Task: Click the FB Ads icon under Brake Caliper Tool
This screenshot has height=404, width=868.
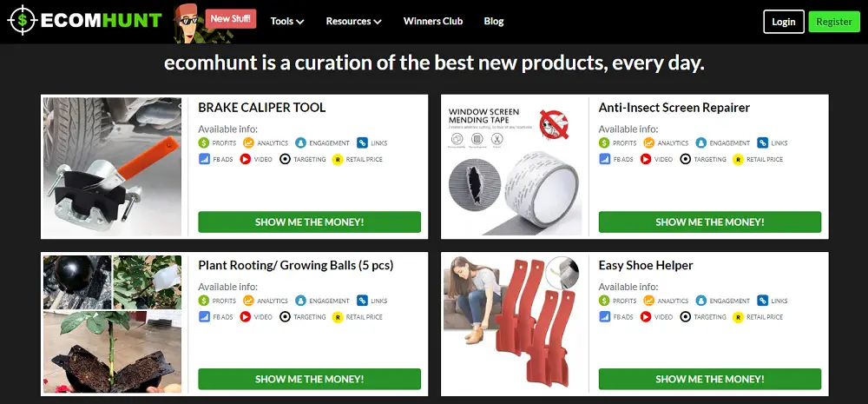Action: coord(204,159)
